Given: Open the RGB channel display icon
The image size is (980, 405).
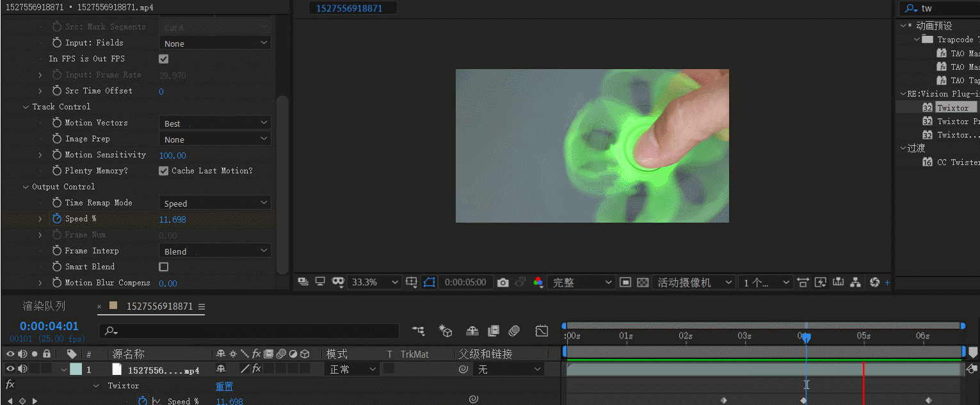Looking at the screenshot, I should pos(538,282).
